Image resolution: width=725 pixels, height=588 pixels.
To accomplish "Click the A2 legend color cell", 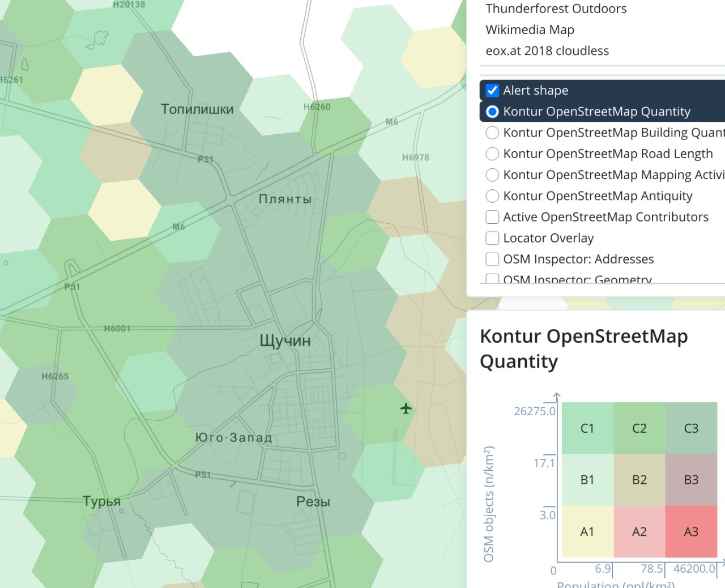I will 639,531.
